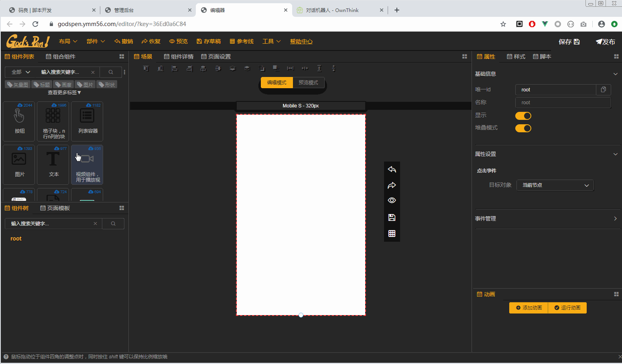Open the scene panel layout icon
Screen dimensions: 622x364
[x=465, y=57]
